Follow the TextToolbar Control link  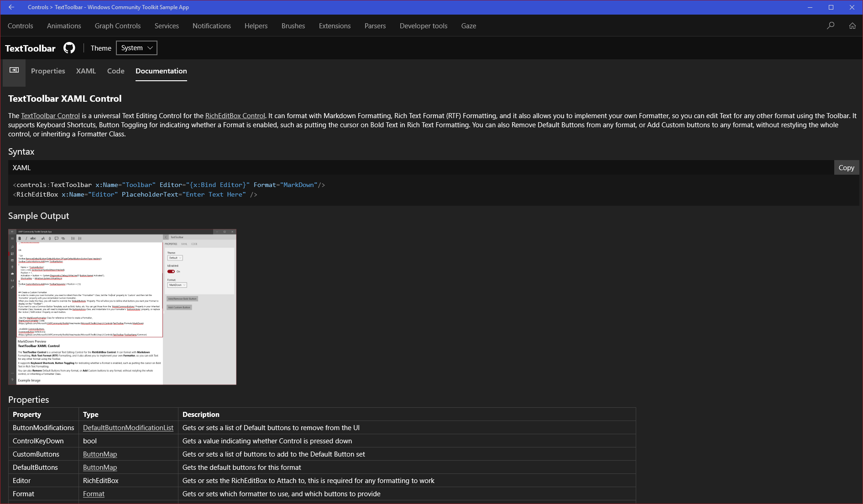(x=50, y=116)
